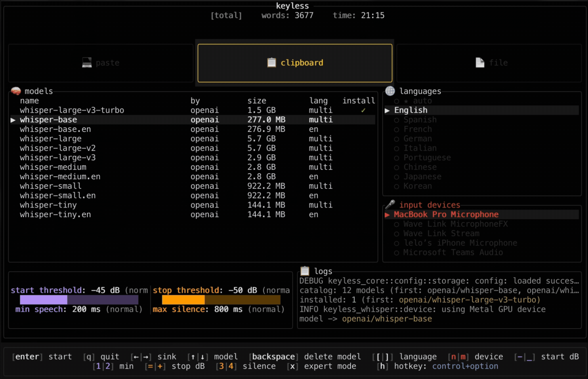The height and width of the screenshot is (379, 588).
Task: Click the purple start threshold bar
Action: (x=79, y=300)
